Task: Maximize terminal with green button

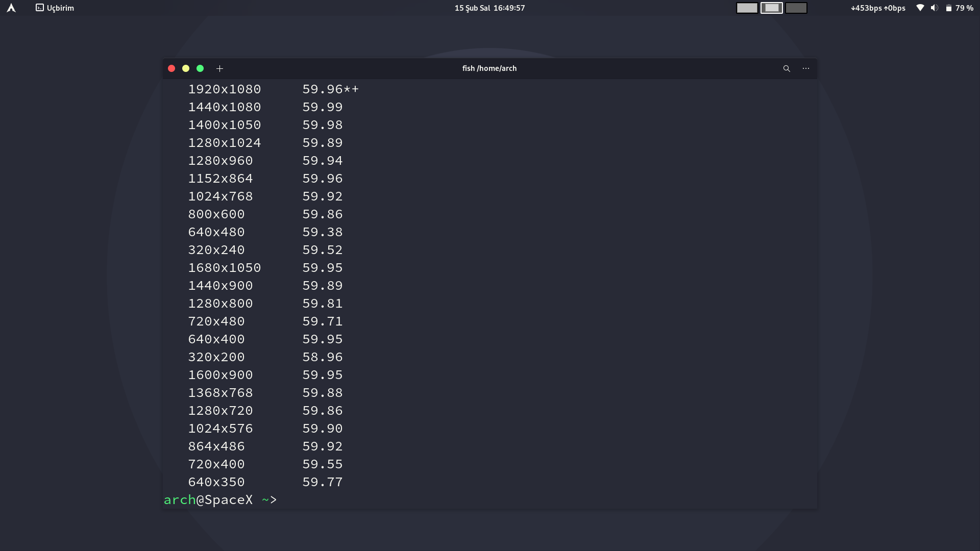Action: 200,68
